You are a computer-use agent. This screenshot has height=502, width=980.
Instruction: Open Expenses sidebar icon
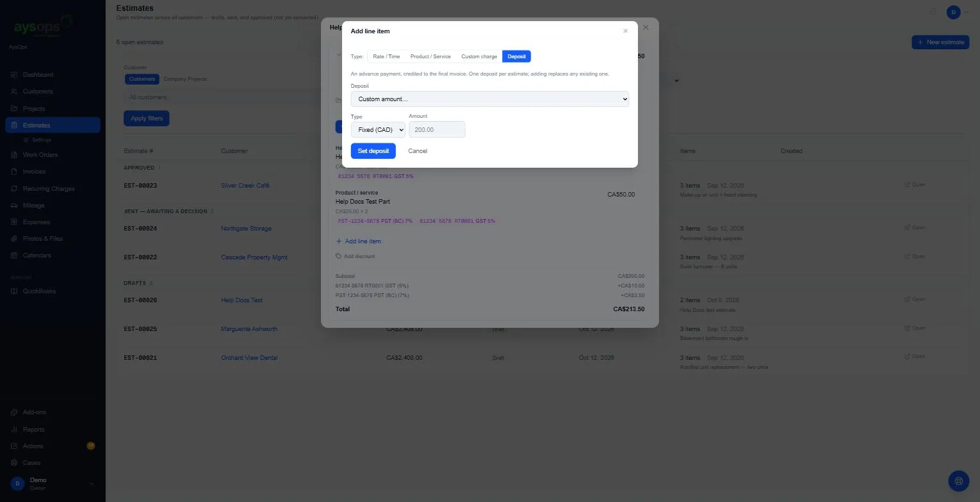[14, 222]
